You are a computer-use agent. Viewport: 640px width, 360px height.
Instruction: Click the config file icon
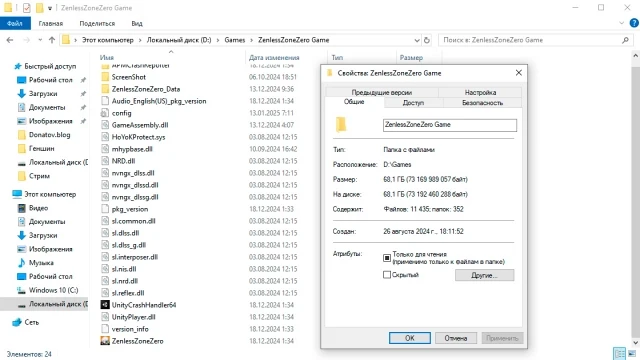tap(105, 113)
